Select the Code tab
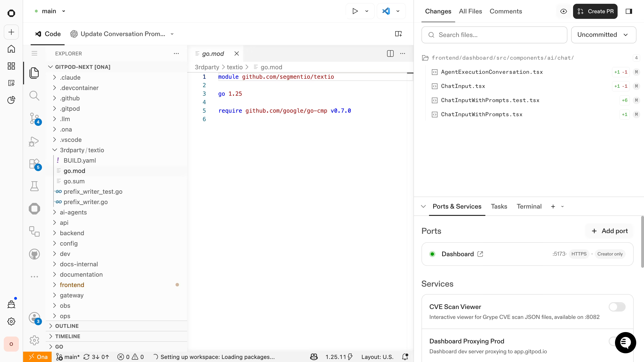The image size is (644, 362). [48, 34]
